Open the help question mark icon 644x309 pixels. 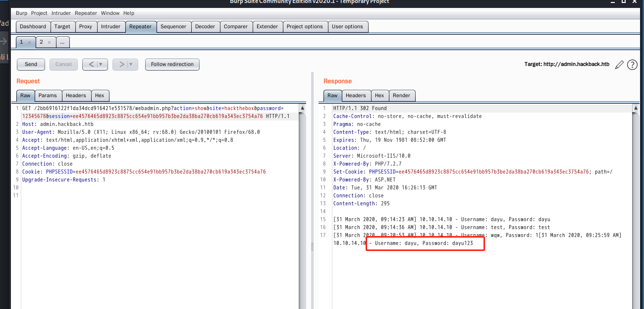click(x=632, y=64)
